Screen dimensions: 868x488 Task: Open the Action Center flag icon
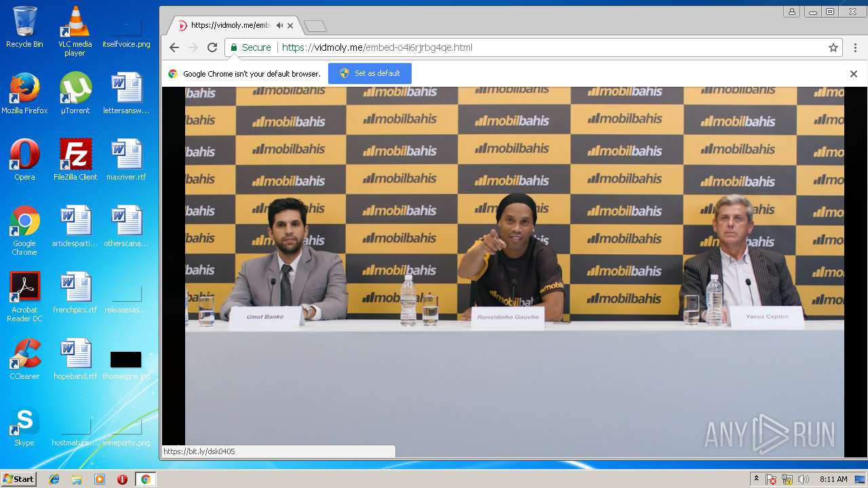(x=771, y=479)
